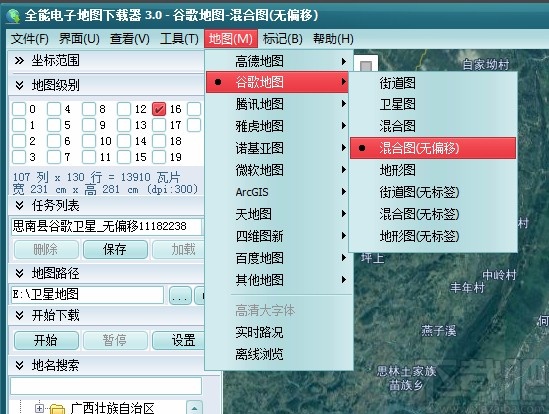
Task: Click the small square map control icon
Action: (366, 66)
